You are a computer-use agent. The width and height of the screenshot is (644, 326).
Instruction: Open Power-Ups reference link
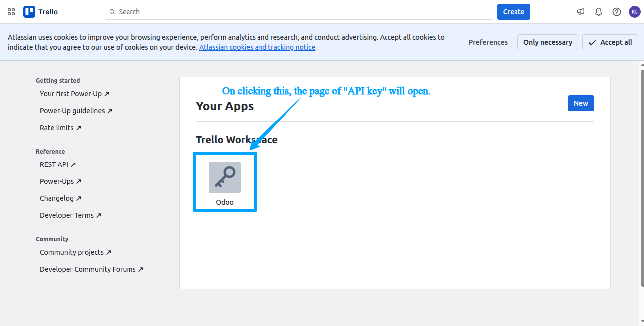tap(60, 181)
